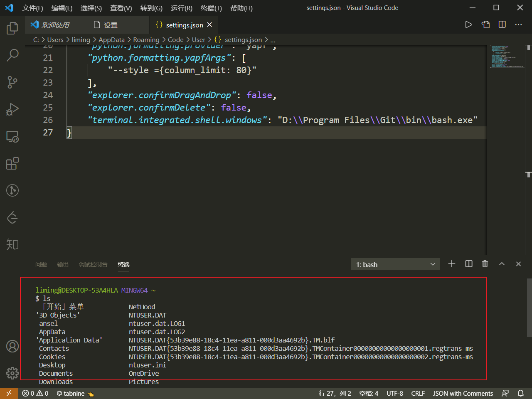Open the Remote Explorer view
The image size is (532, 399).
tap(12, 136)
